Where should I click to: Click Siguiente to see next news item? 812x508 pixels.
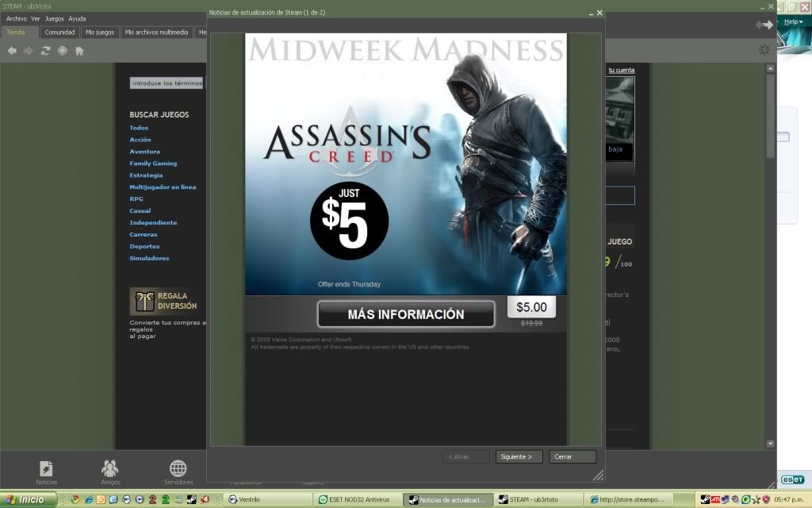[519, 456]
